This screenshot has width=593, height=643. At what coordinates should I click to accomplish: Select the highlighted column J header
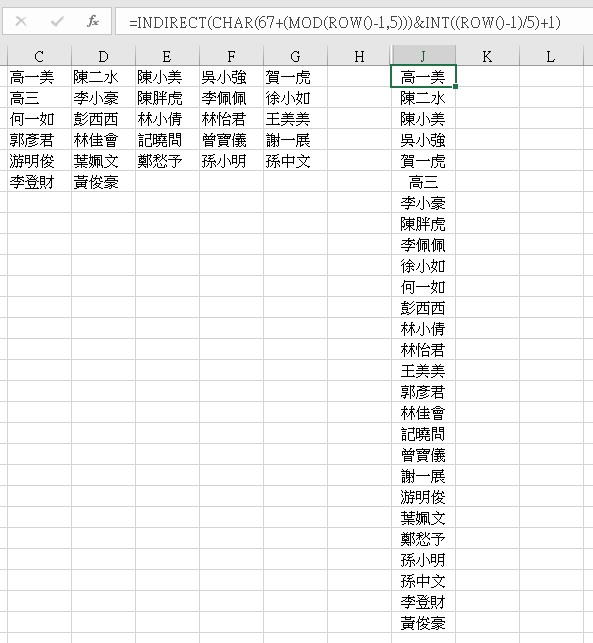pyautogui.click(x=423, y=56)
